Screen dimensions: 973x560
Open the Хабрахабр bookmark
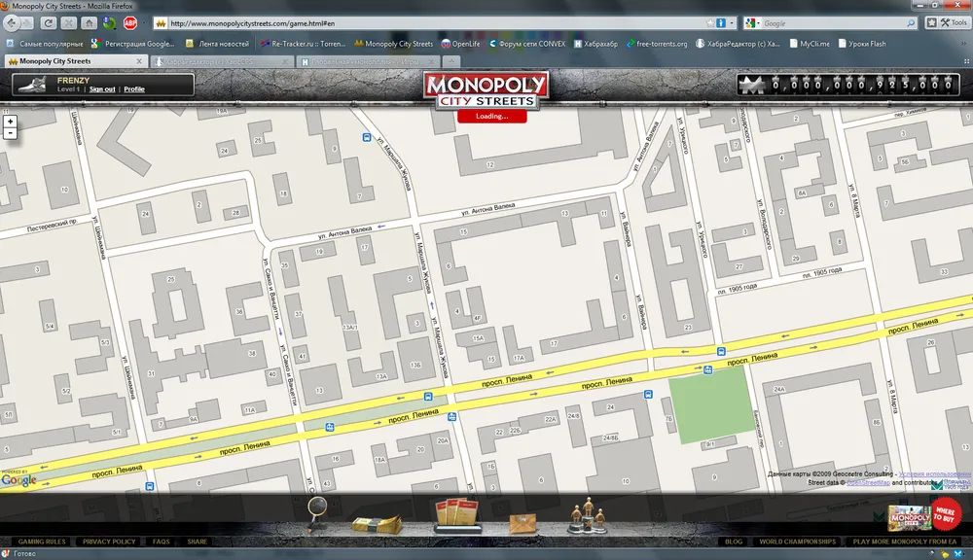pos(597,44)
